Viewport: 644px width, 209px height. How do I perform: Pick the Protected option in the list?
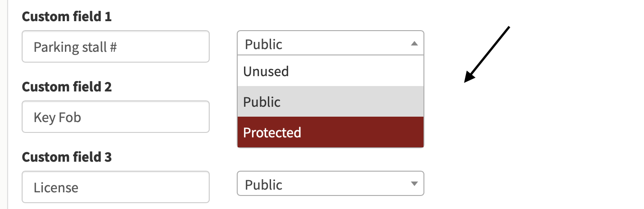tap(331, 132)
